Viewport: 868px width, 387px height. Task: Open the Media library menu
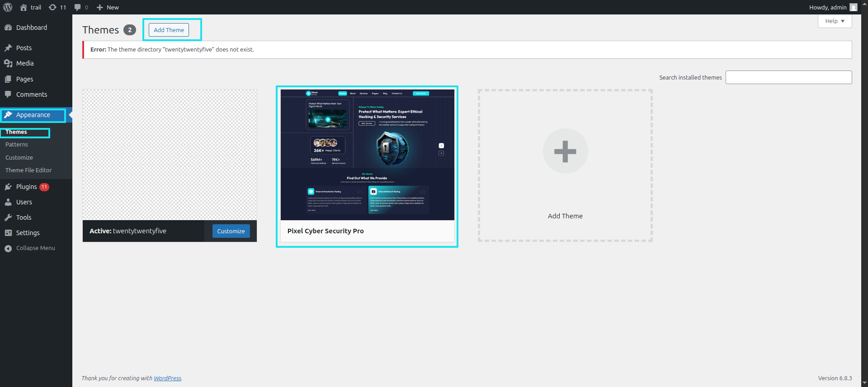click(24, 63)
